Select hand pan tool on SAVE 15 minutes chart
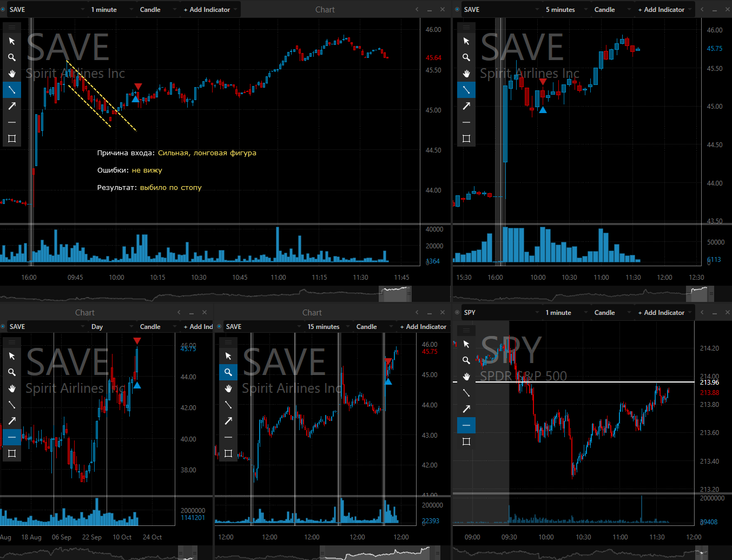The width and height of the screenshot is (732, 560). click(x=228, y=388)
